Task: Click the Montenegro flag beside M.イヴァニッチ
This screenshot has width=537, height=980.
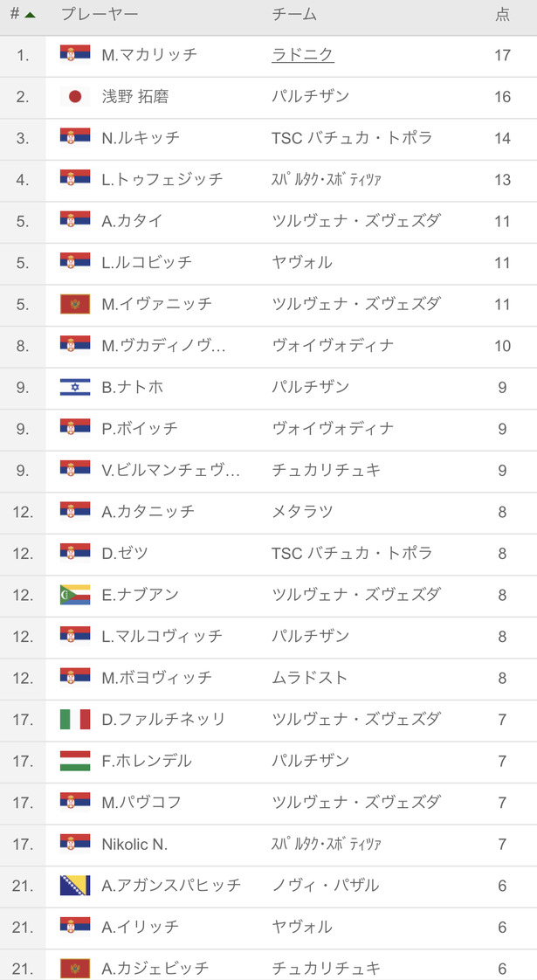Action: coord(75,304)
